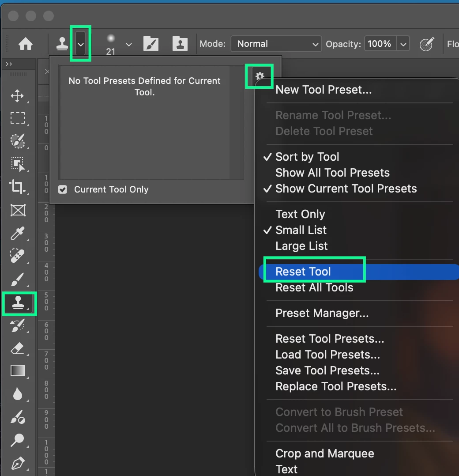Select Show Current Tool Presets
The height and width of the screenshot is (476, 459).
tap(346, 189)
